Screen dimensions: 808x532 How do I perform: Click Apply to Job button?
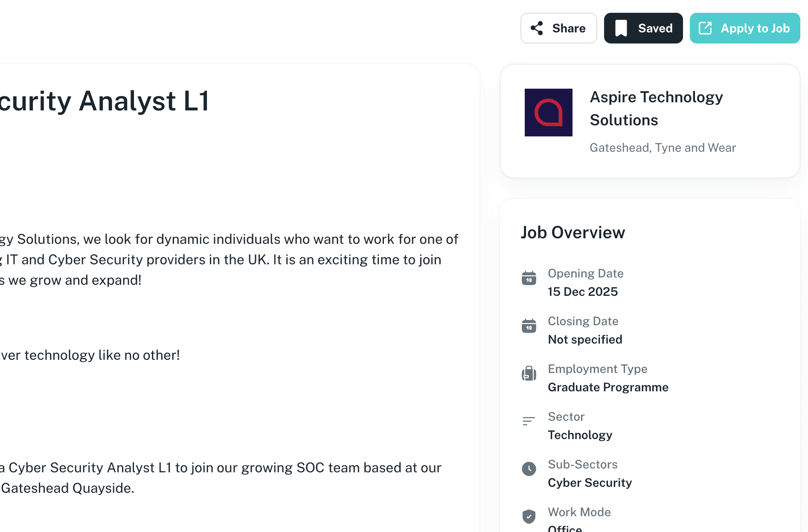point(745,28)
